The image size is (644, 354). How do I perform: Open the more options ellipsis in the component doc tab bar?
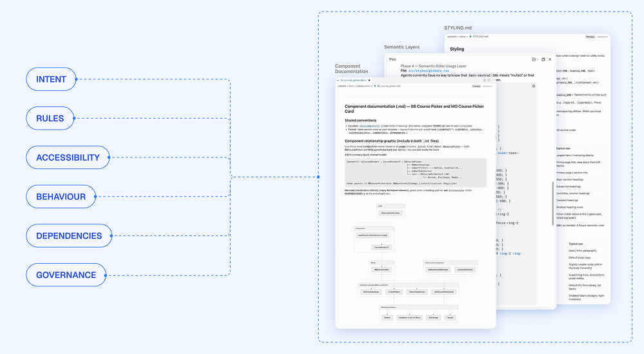click(493, 80)
